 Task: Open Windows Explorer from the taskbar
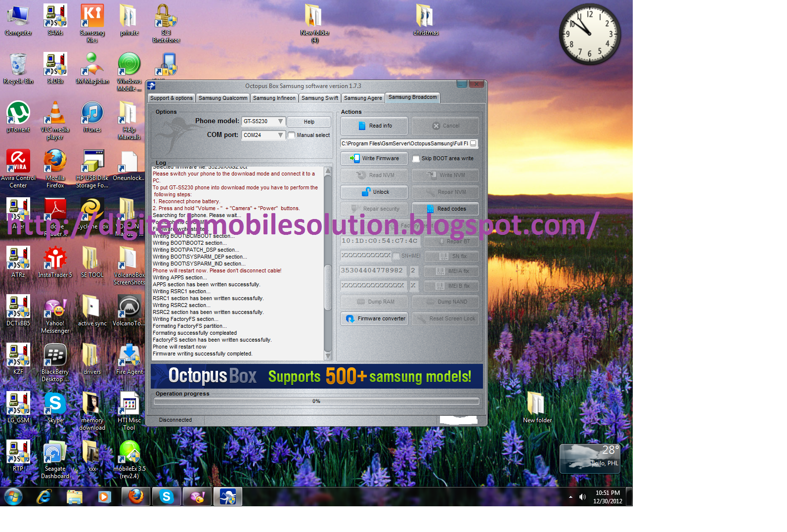[x=74, y=496]
